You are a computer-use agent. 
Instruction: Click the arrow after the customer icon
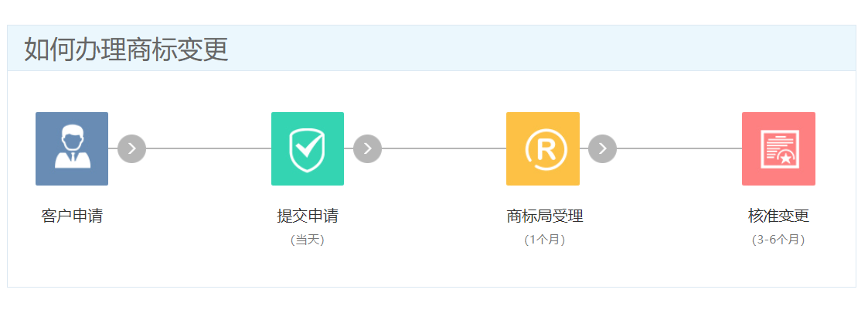click(x=132, y=148)
